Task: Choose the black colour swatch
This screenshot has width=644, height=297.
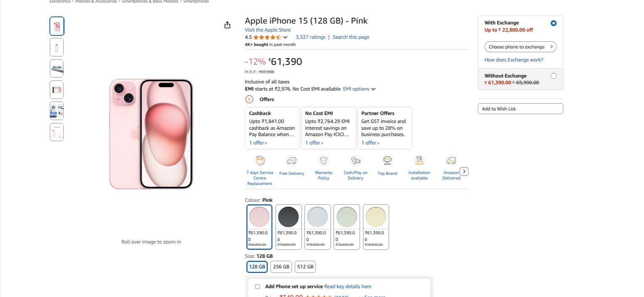Action: click(288, 217)
